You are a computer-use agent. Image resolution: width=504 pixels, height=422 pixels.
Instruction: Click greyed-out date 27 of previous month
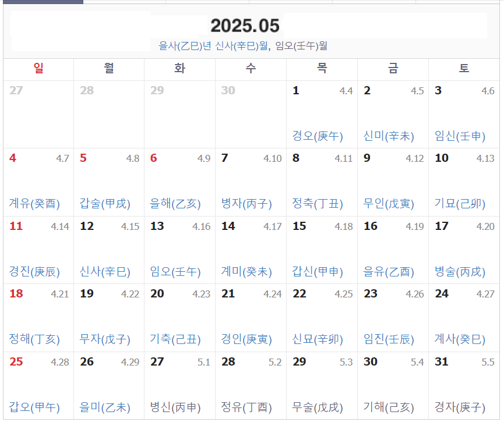pyautogui.click(x=16, y=90)
